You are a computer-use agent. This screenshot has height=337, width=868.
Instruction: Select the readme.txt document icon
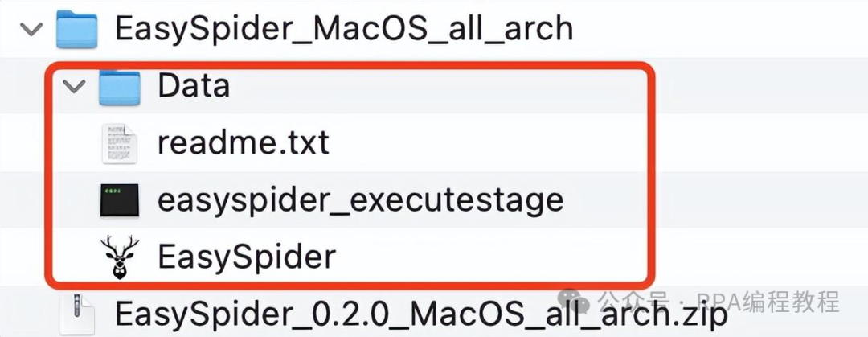point(120,143)
